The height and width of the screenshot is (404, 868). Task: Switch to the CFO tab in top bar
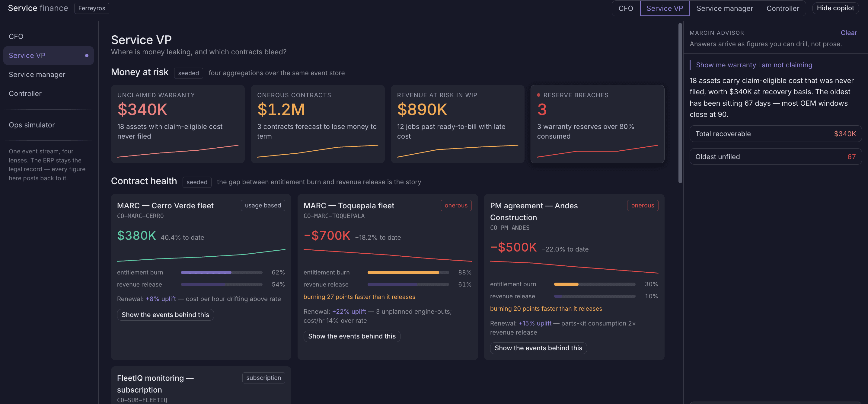tap(625, 8)
